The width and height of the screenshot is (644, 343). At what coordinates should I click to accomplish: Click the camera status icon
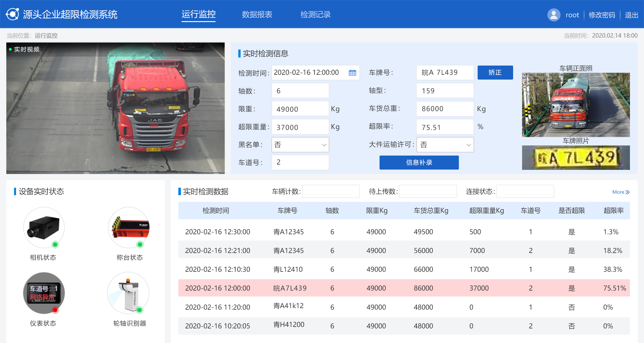(44, 227)
